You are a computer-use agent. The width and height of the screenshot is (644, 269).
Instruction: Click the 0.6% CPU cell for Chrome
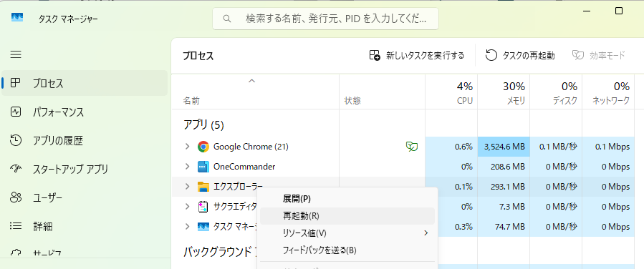click(x=451, y=147)
